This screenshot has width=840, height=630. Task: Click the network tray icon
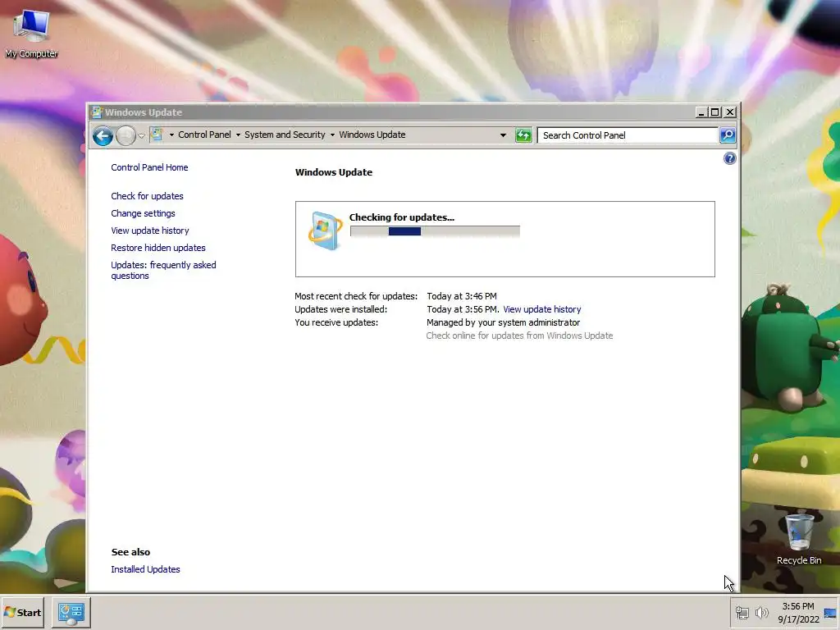742,613
